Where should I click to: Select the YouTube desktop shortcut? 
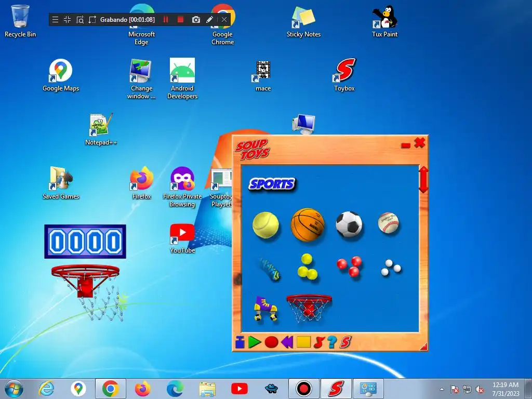(182, 239)
